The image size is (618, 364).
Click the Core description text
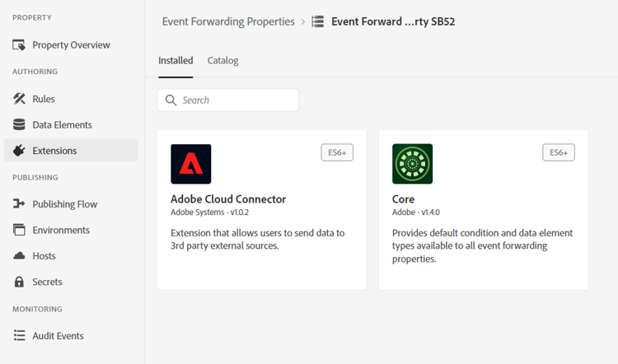click(482, 245)
